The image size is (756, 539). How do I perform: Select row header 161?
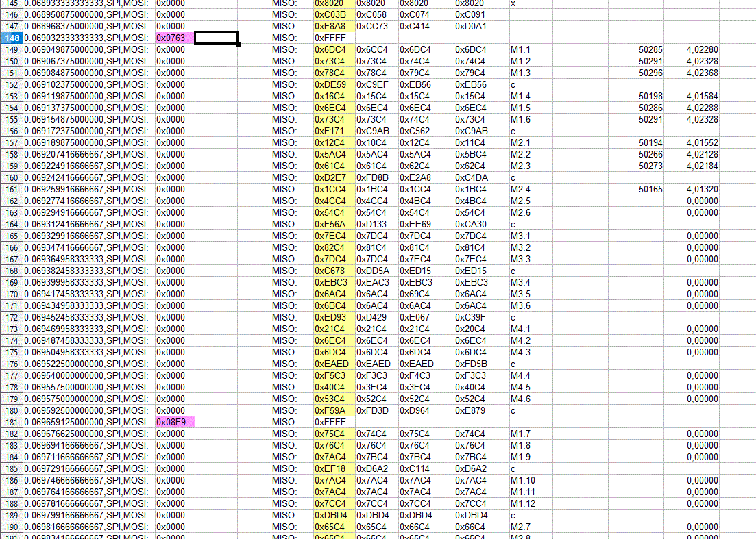click(x=11, y=190)
